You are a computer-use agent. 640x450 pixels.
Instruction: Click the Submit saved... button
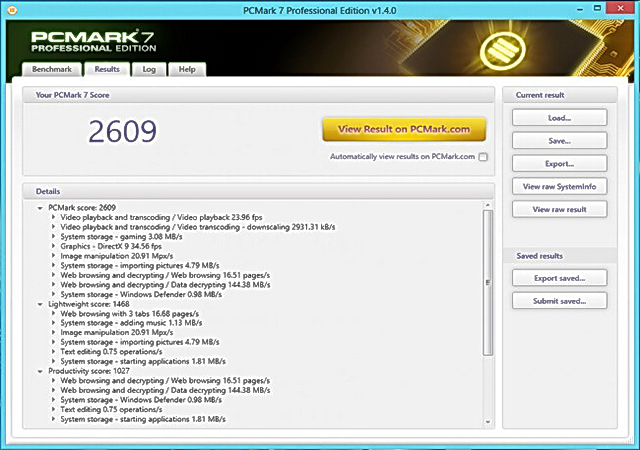(x=559, y=301)
